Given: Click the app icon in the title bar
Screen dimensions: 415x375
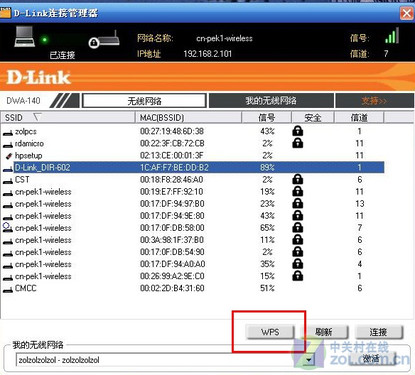Looking at the screenshot, I should tap(5, 13).
